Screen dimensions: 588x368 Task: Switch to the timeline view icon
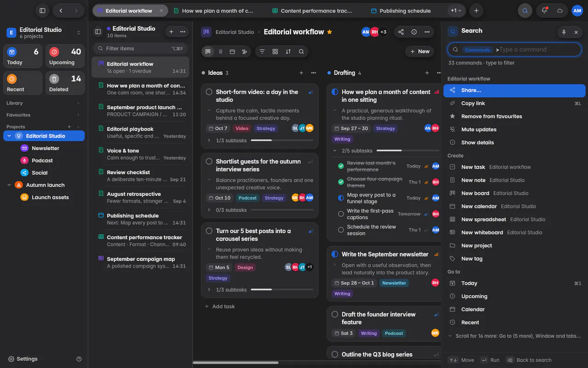coord(244,52)
